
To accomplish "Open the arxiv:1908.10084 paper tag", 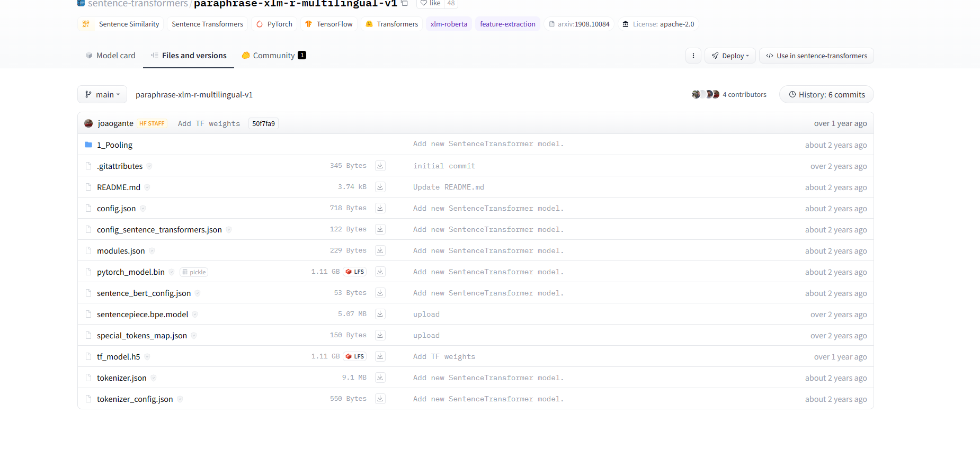I will [579, 24].
